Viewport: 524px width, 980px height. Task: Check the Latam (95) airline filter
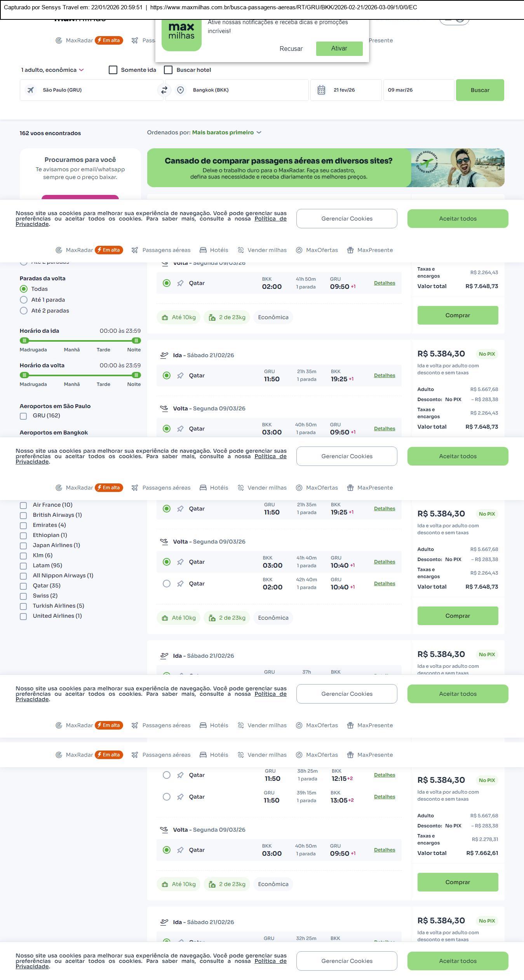23,566
